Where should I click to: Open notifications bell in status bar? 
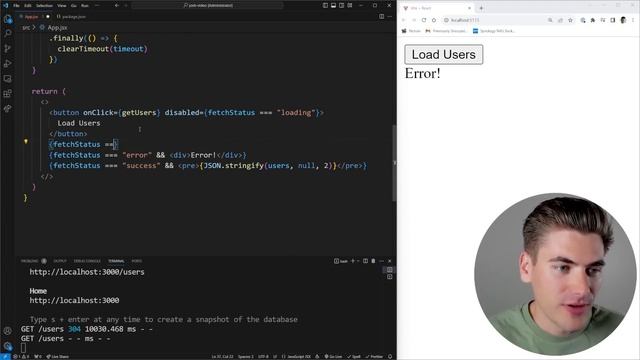(x=390, y=357)
